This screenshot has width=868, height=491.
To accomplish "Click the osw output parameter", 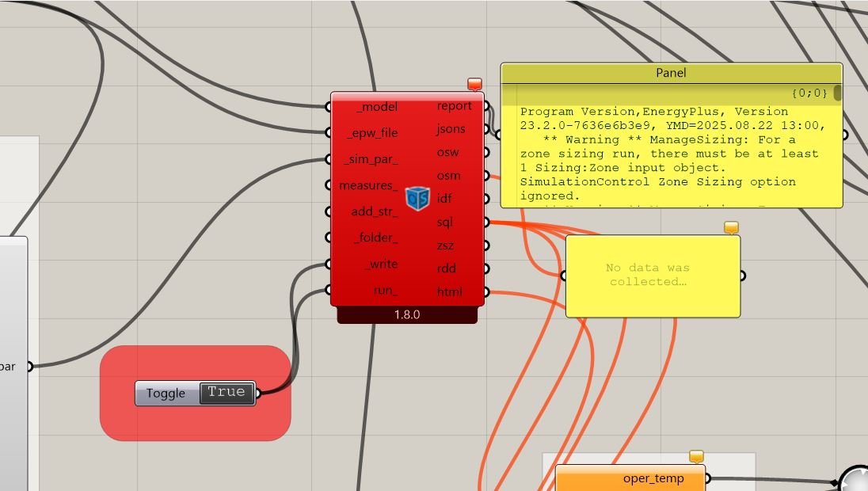I will click(447, 152).
